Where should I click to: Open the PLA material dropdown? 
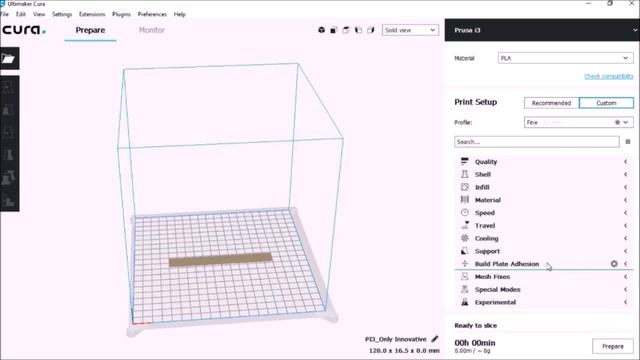coord(565,58)
